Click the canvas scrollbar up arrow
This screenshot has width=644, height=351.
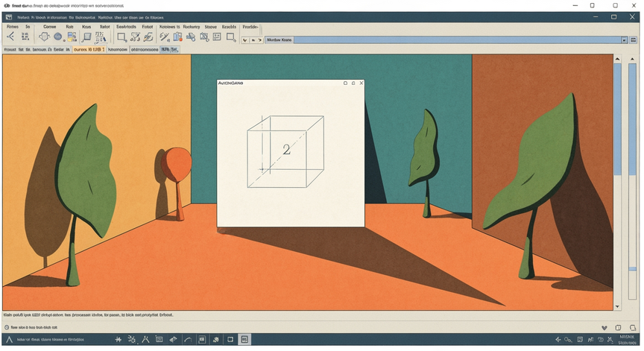pos(617,59)
